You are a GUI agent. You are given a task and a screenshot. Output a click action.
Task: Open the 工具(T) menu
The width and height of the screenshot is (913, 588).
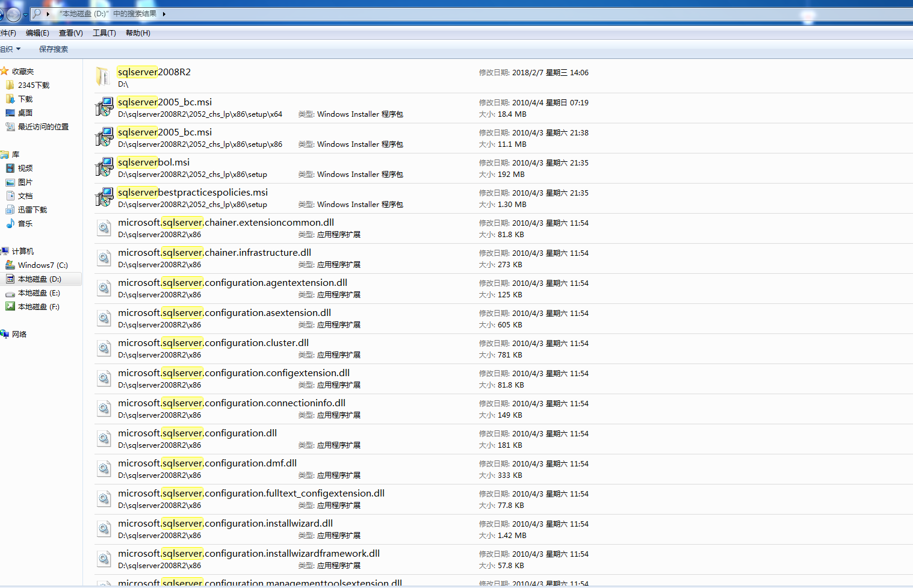[x=104, y=33]
